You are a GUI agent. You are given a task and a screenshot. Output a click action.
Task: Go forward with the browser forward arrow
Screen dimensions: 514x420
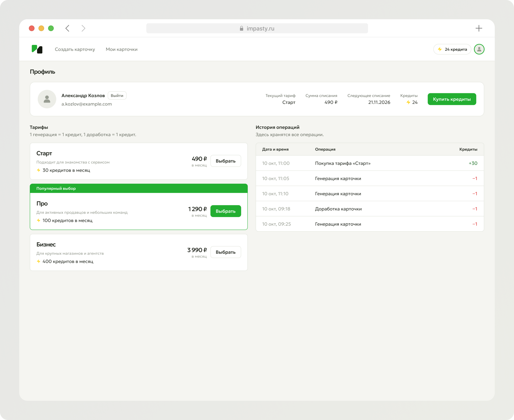point(83,28)
